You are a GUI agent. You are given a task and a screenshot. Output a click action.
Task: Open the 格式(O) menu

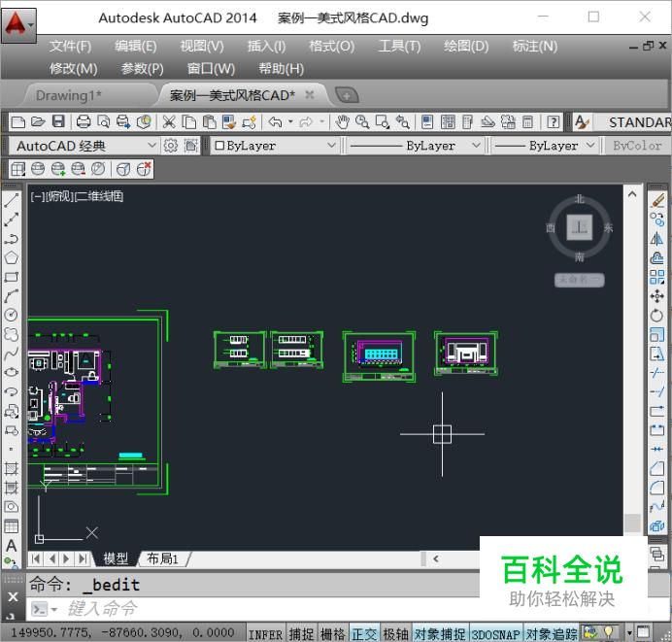click(332, 46)
